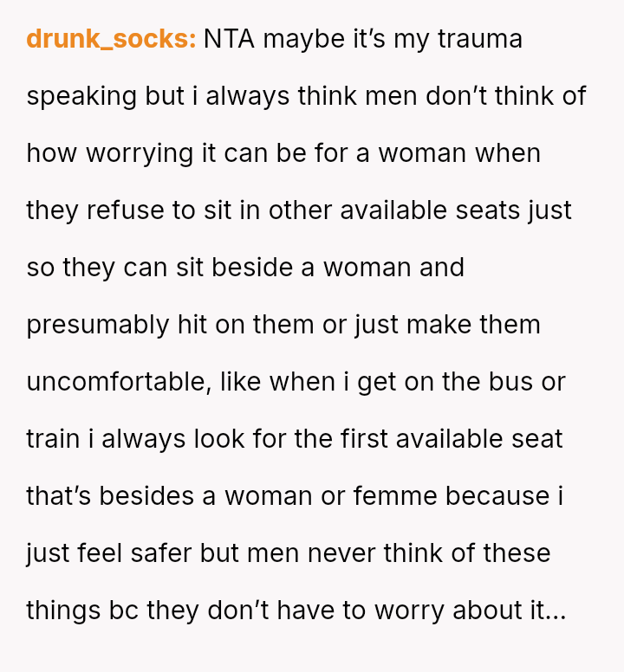Click the word "beside" in the comment
The width and height of the screenshot is (624, 672).
[x=251, y=268]
